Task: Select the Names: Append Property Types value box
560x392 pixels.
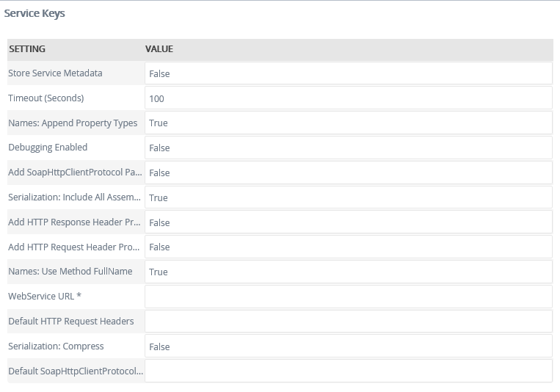Action: click(x=348, y=123)
